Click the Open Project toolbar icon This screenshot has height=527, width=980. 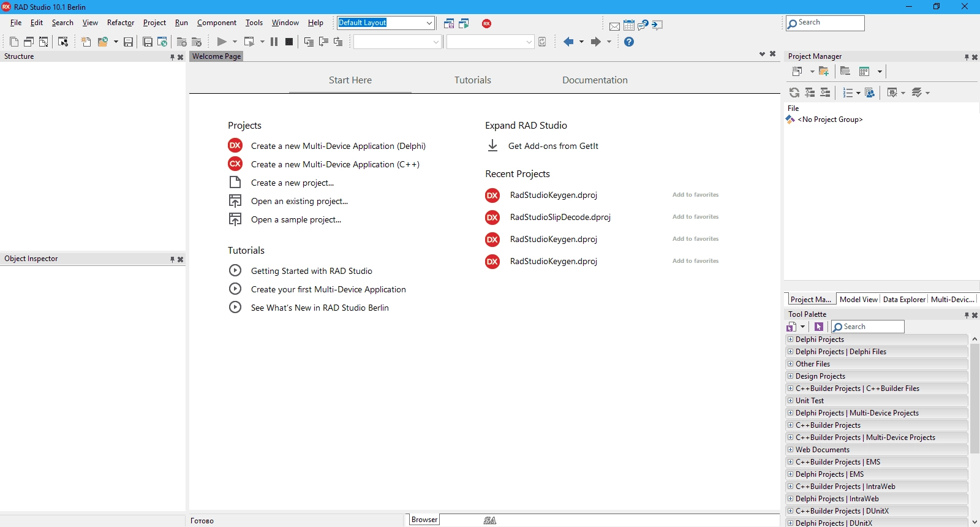click(162, 42)
